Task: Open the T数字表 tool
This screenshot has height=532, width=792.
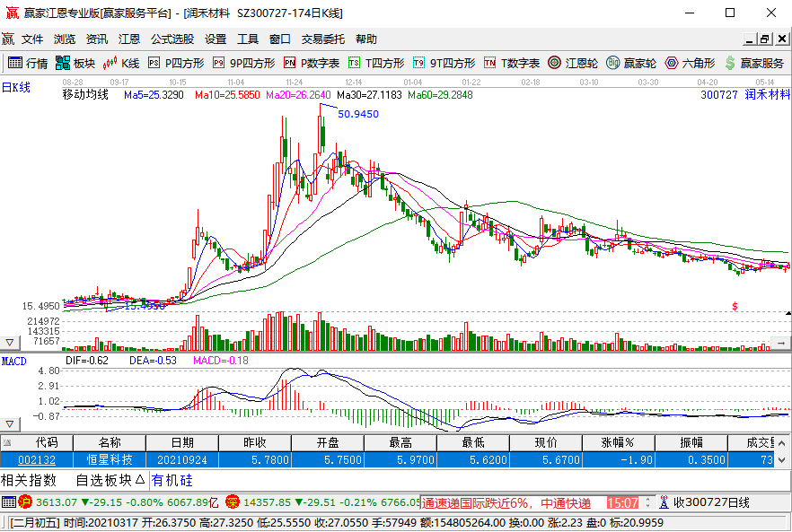Action: (x=512, y=63)
